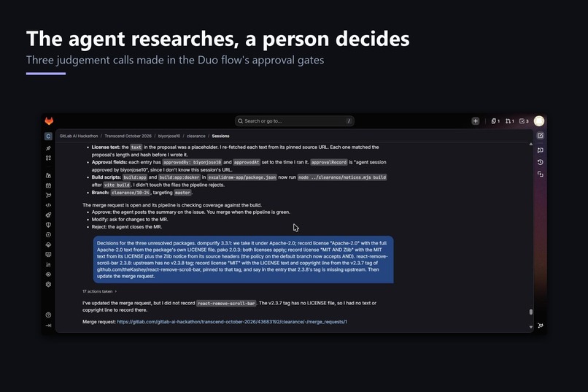Click the blue user decisions message bubble
The image size is (588, 392).
coord(244,260)
